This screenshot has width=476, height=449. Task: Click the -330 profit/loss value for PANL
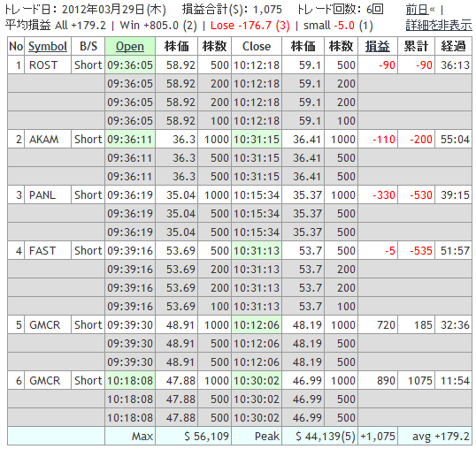coord(378,195)
